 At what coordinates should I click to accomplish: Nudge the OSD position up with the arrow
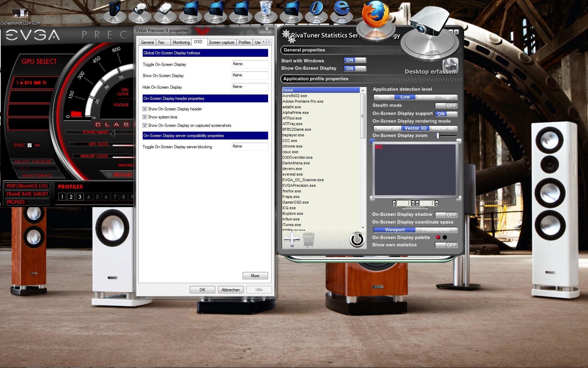pyautogui.click(x=417, y=203)
